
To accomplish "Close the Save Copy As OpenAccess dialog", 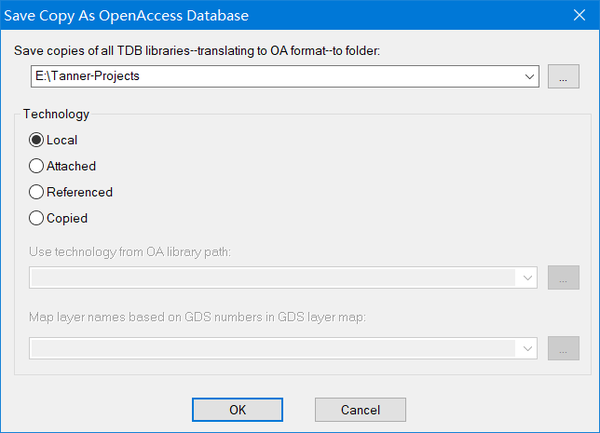I will click(x=579, y=15).
